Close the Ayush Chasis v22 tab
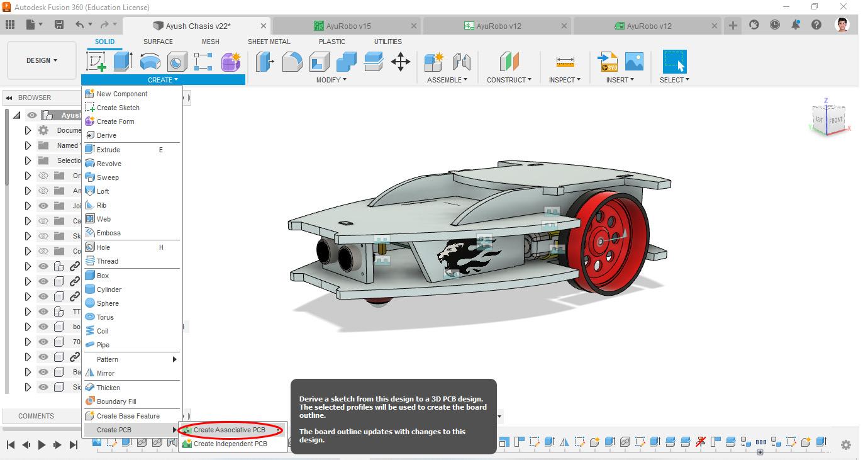This screenshot has width=868, height=460. click(x=264, y=26)
